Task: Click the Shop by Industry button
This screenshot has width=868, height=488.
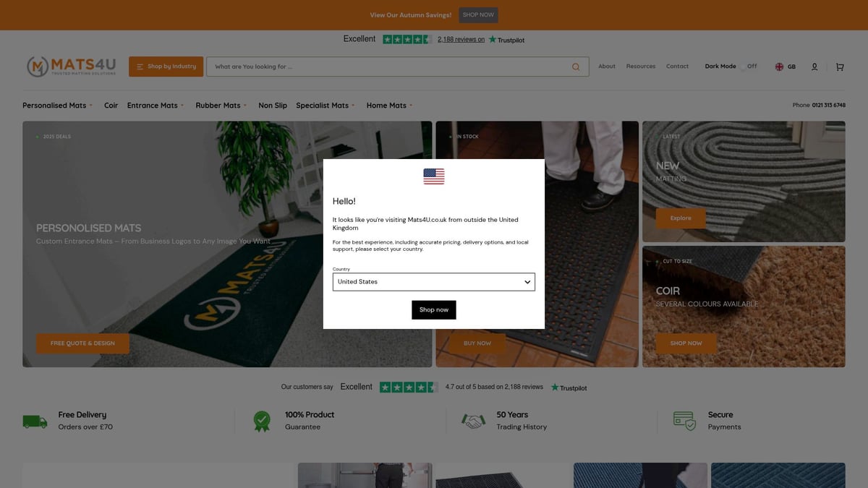Action: pos(166,67)
